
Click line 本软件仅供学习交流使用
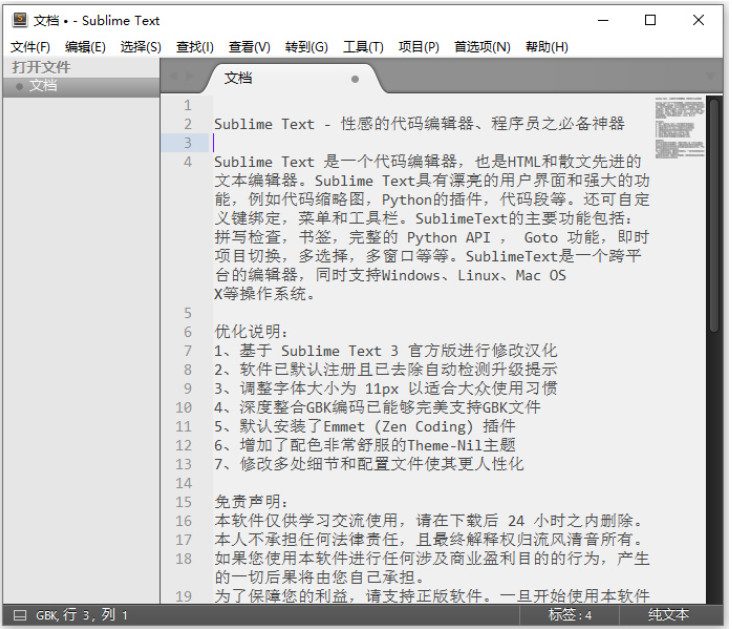(429, 521)
